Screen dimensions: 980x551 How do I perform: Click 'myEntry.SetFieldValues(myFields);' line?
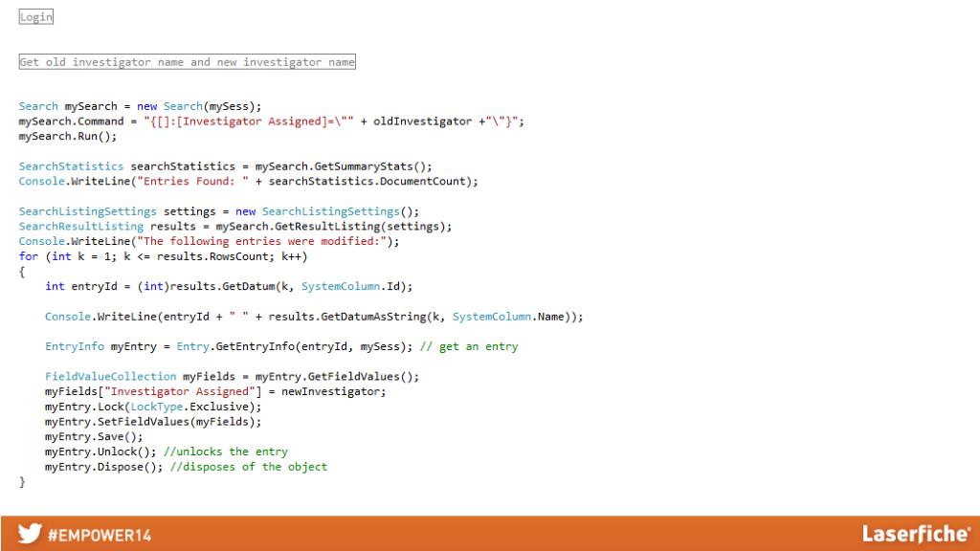point(153,422)
